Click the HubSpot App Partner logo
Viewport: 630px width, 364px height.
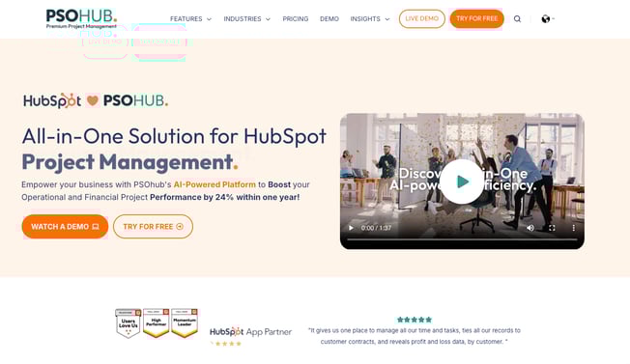tap(250, 332)
